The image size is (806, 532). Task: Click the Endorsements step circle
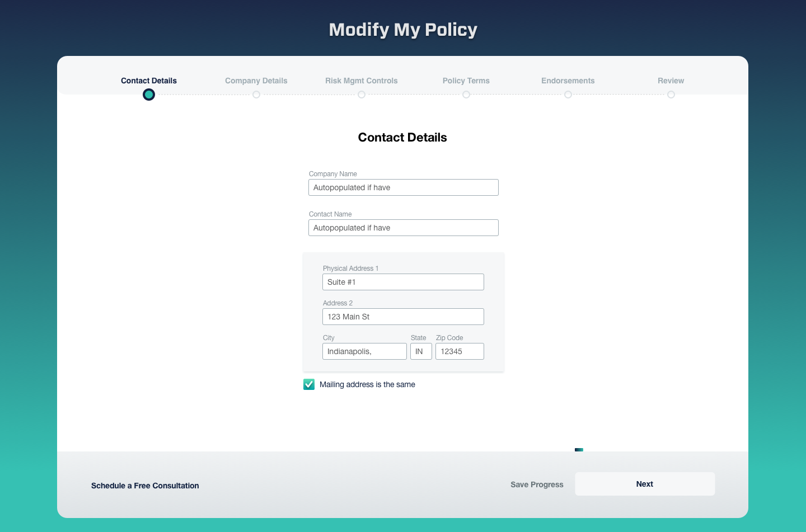coord(568,95)
